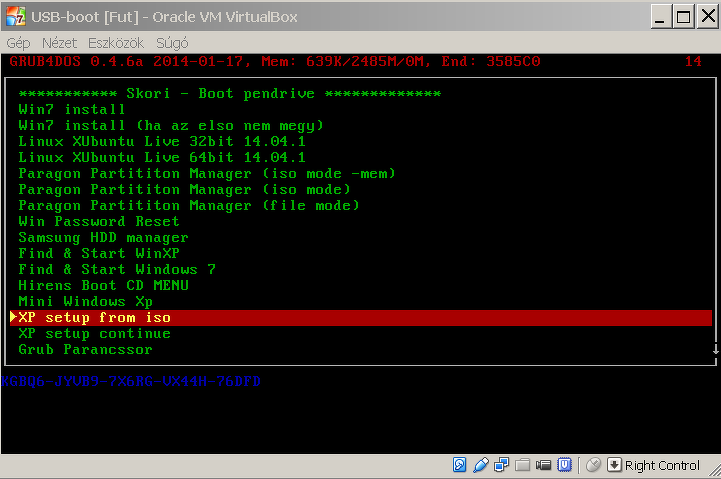The image size is (721, 479).
Task: Select 'Samsung HDD manager' entry
Action: pyautogui.click(x=103, y=238)
